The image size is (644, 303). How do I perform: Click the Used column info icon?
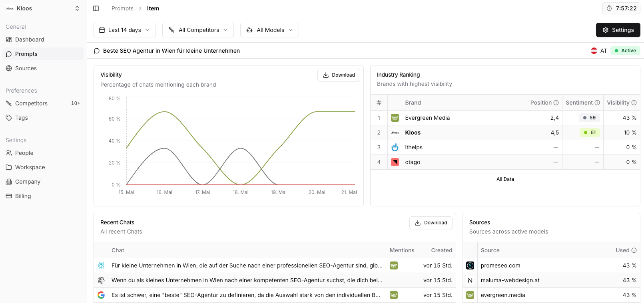pos(634,250)
